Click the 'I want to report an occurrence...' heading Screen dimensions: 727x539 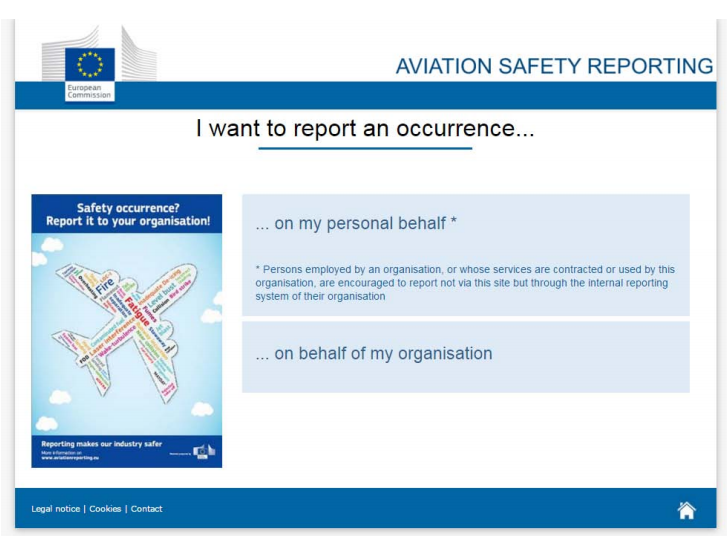[x=364, y=129]
